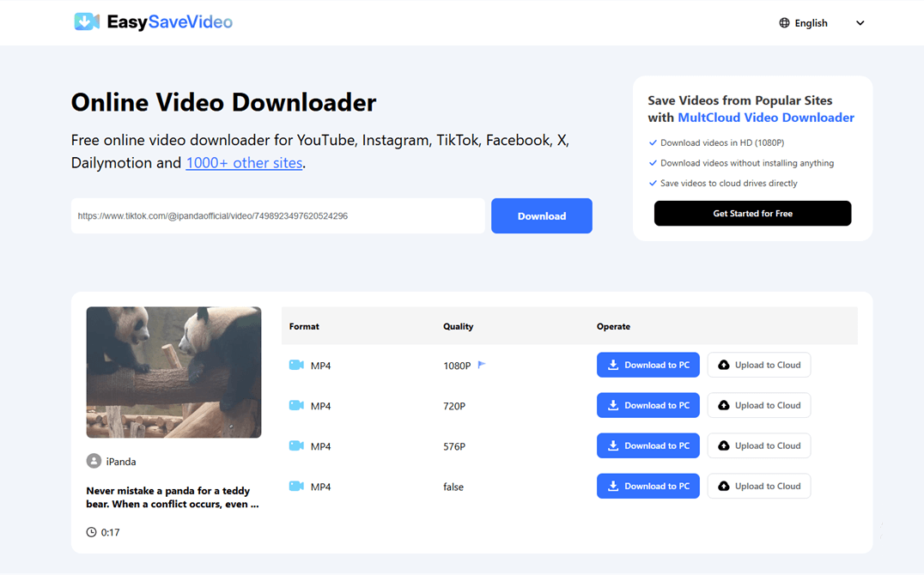Click the video icon in the false row
924x575 pixels.
[x=296, y=486]
